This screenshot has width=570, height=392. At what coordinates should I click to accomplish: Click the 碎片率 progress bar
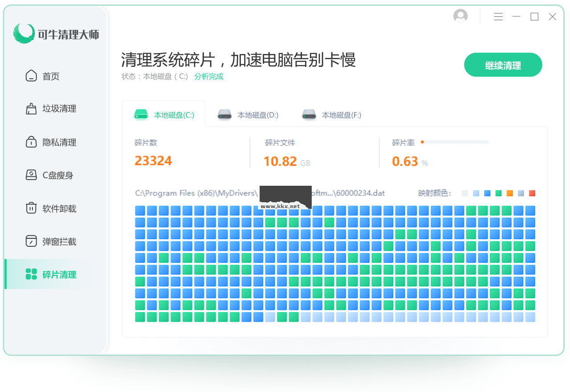(x=454, y=142)
